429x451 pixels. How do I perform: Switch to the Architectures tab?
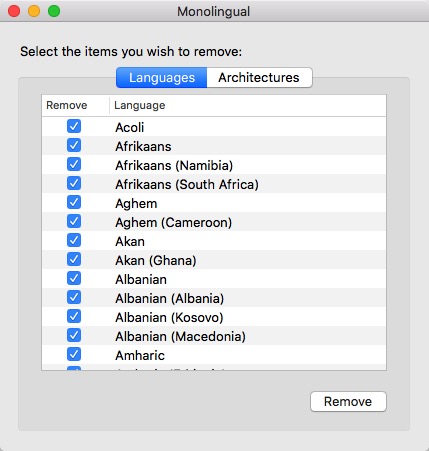[x=259, y=78]
